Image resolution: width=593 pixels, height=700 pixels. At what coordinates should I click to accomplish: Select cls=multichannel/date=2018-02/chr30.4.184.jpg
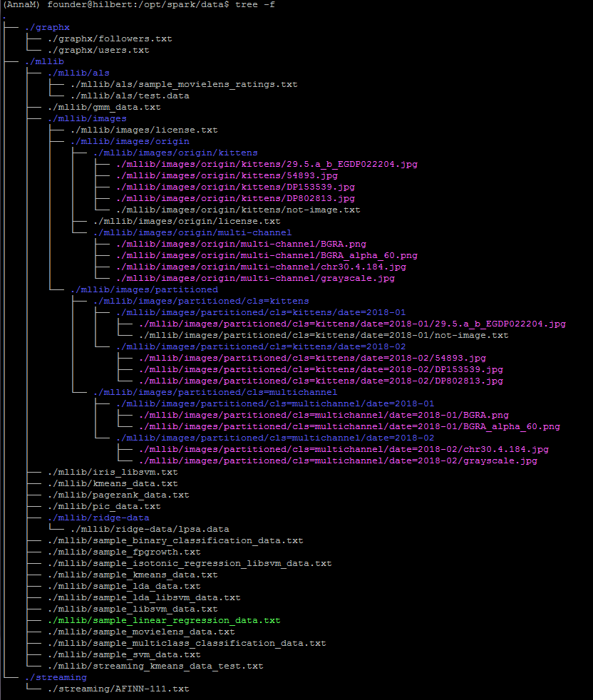[344, 450]
